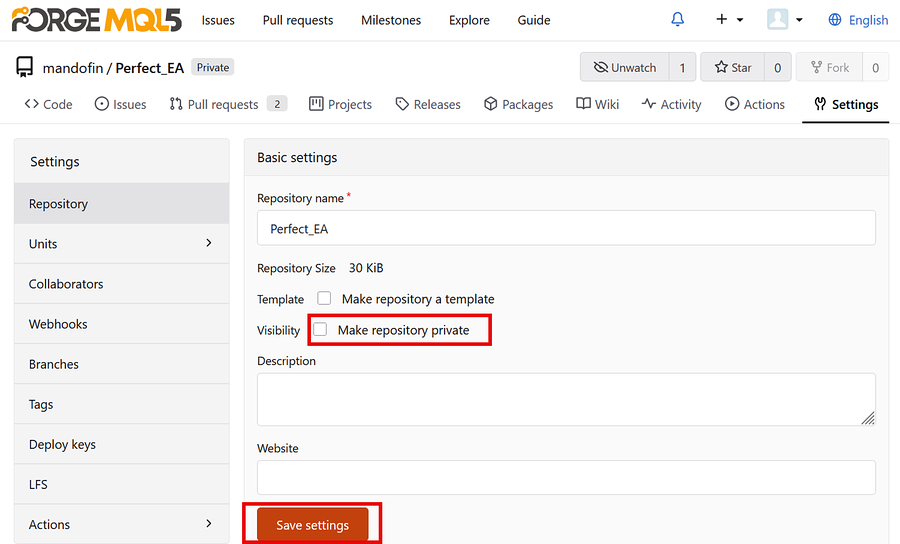Switch to the Code tab

[48, 104]
